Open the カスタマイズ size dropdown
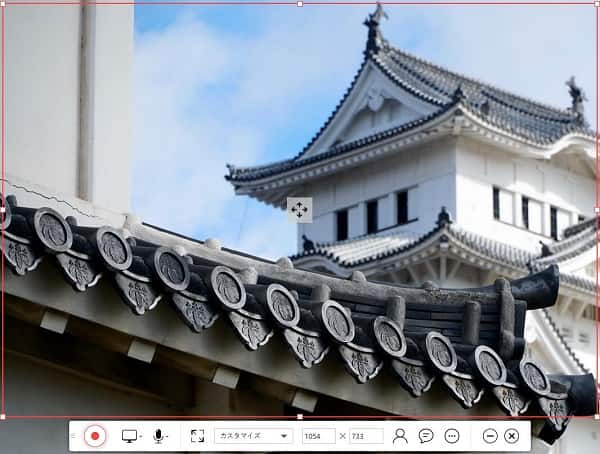The width and height of the screenshot is (600, 454). tap(253, 436)
